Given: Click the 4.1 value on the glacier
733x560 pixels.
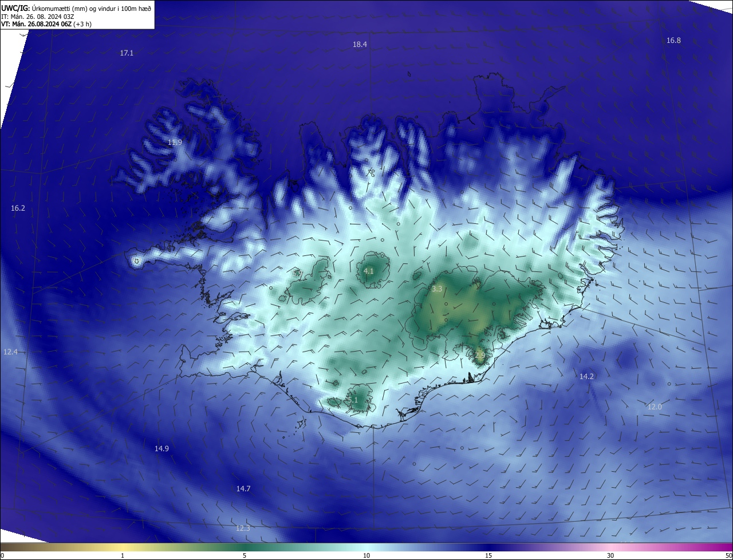Looking at the screenshot, I should (x=369, y=271).
